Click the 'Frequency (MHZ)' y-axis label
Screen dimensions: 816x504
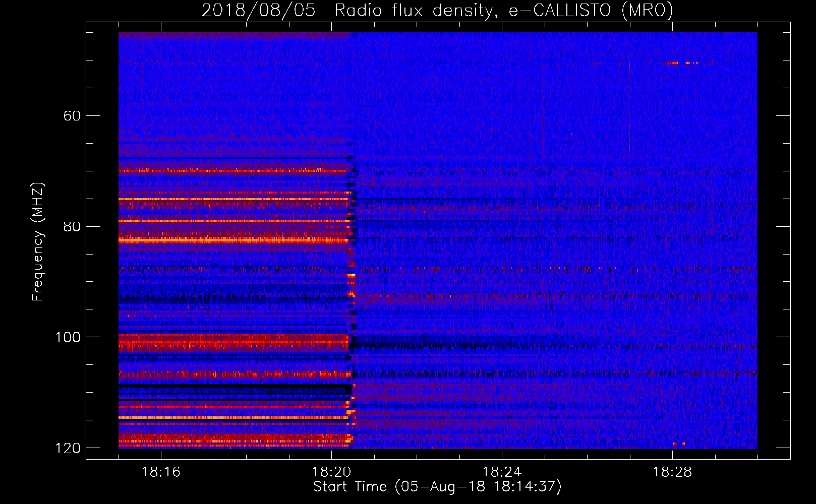pyautogui.click(x=38, y=242)
